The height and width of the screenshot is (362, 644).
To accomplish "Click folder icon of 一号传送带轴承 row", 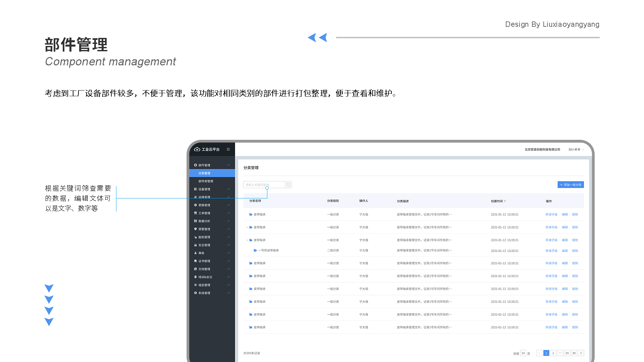I will pos(255,250).
